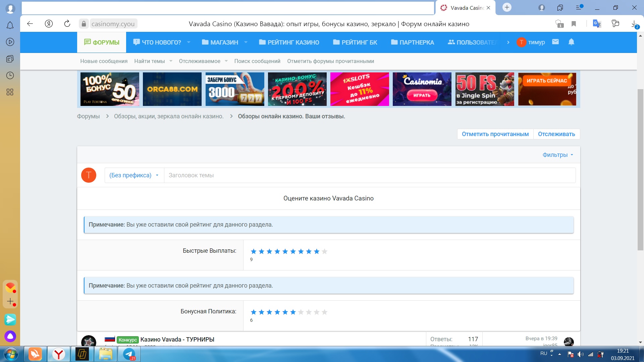
Task: Open the МАГАЗИН menu item
Action: (220, 42)
